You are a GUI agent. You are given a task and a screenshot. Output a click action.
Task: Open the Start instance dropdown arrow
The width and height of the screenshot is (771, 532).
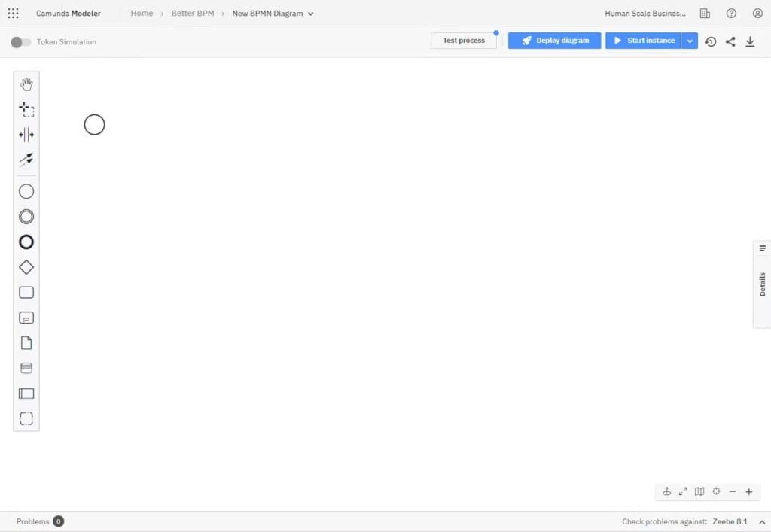tap(690, 41)
